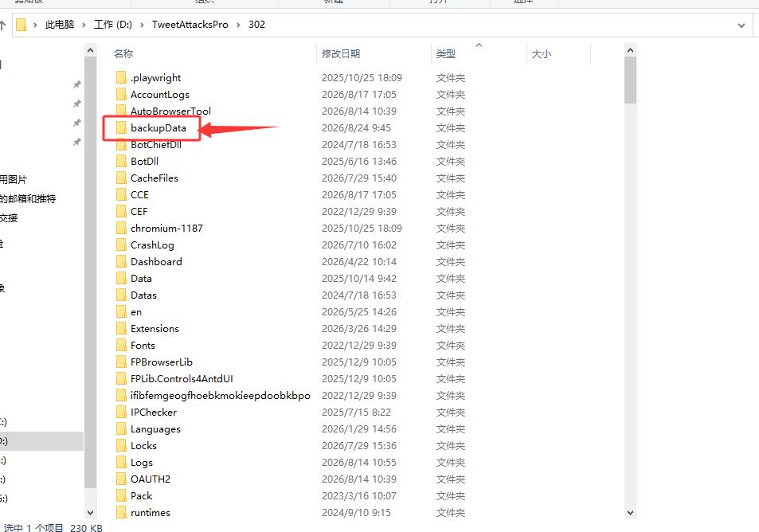Click the date 2026/8/24 9:45
This screenshot has width=759, height=532.
click(x=356, y=127)
